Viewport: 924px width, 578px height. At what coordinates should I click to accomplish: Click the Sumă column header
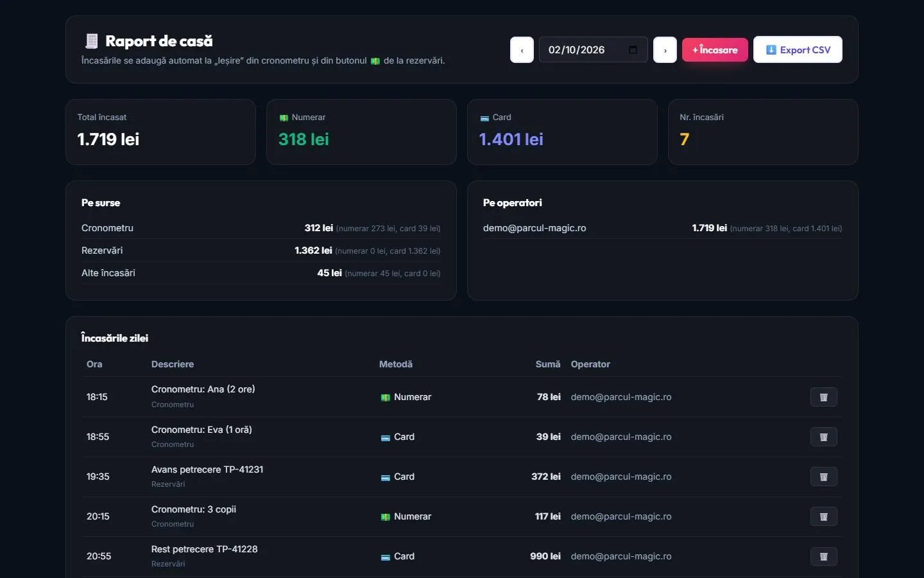[x=548, y=364]
